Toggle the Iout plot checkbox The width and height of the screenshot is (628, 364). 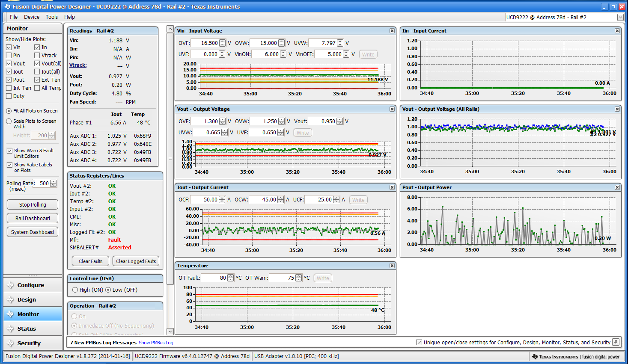coord(9,72)
